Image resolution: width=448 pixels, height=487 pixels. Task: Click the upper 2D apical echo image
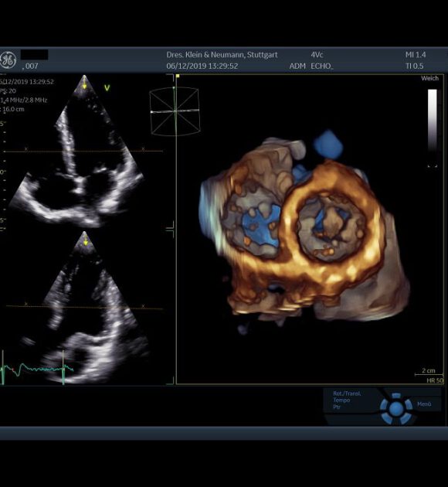click(x=77, y=151)
